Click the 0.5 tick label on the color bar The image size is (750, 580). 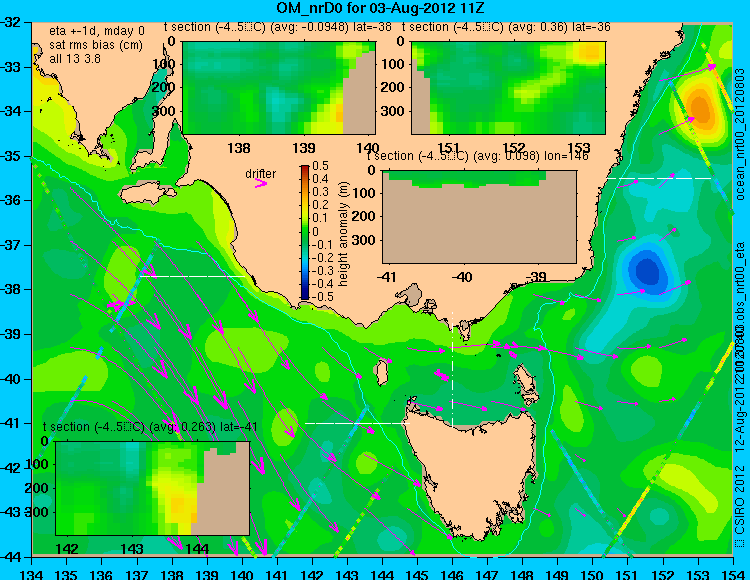pyautogui.click(x=320, y=166)
